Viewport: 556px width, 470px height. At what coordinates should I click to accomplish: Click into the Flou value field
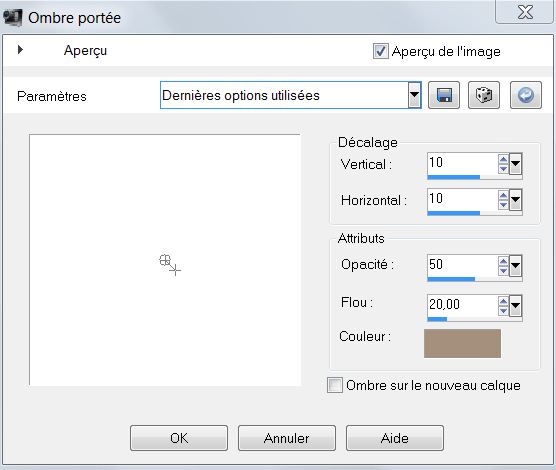462,305
